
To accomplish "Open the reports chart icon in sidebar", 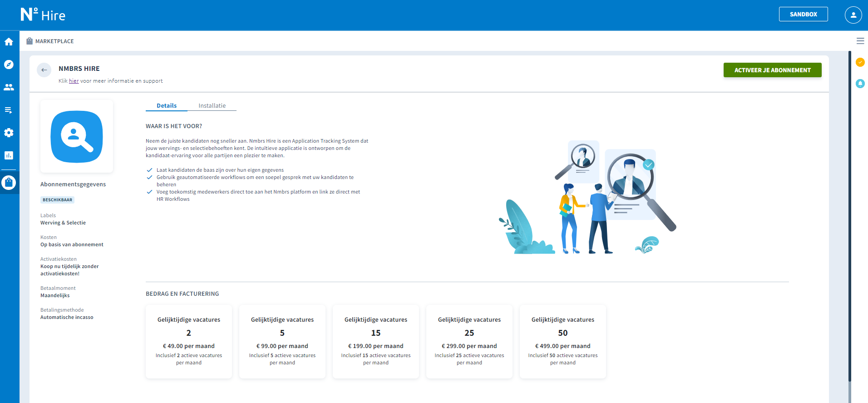I will pyautogui.click(x=9, y=155).
